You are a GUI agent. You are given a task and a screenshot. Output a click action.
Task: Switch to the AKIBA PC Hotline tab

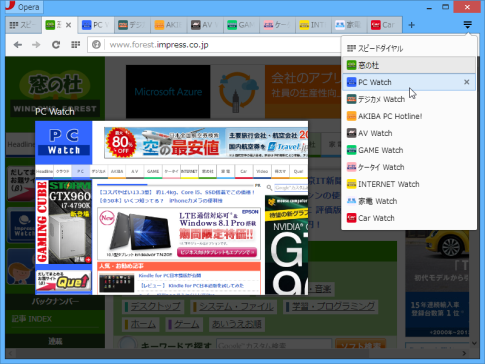[169, 25]
